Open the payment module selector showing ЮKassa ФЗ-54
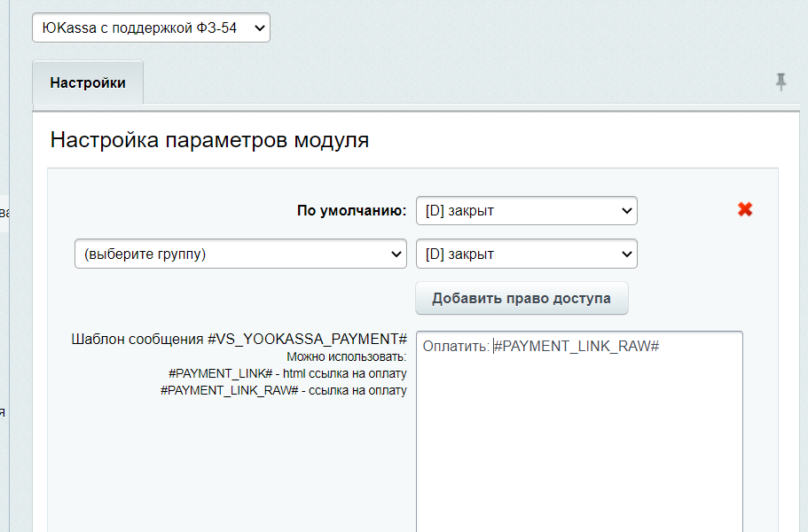This screenshot has height=532, width=808. [x=151, y=27]
